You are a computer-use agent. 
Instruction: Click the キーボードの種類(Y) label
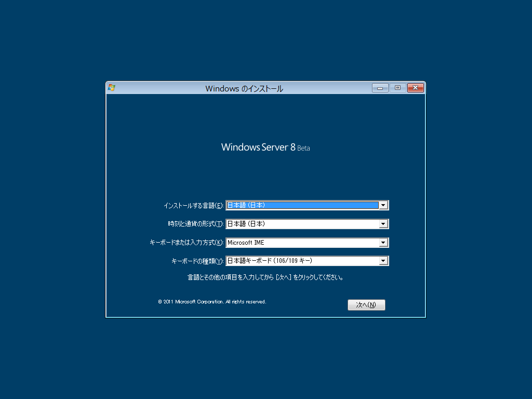[x=197, y=261]
